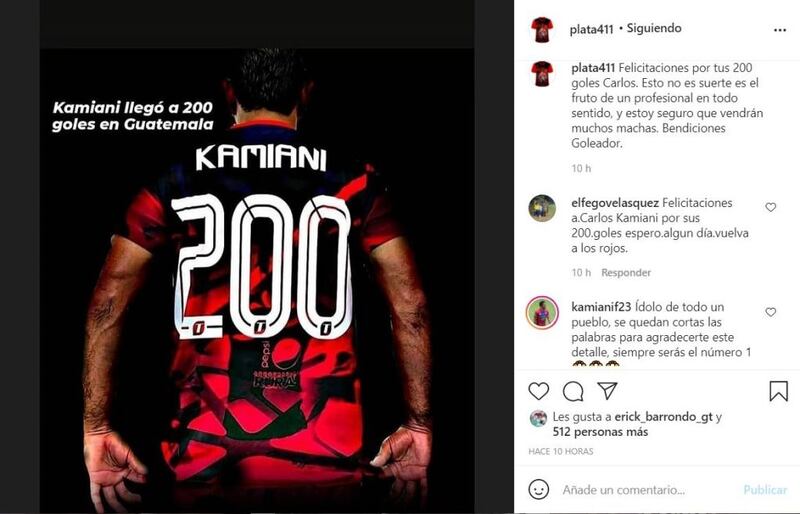Like the post with heart icon
Screen dimensions: 800x514
coord(538,391)
